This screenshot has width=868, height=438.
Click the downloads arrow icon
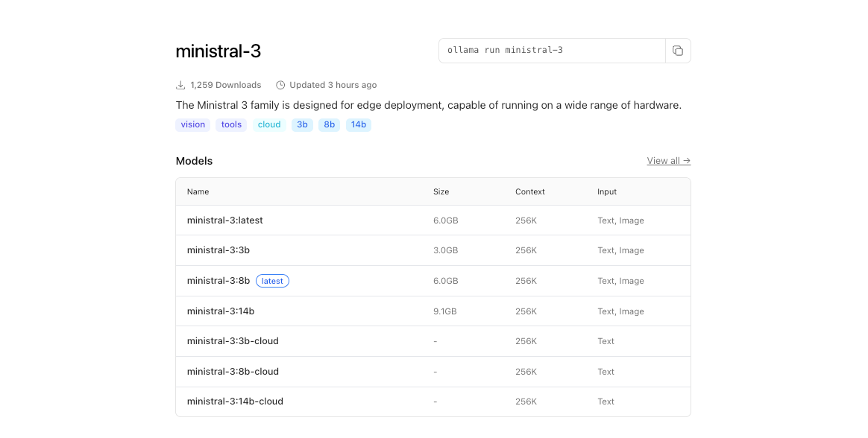coord(180,85)
